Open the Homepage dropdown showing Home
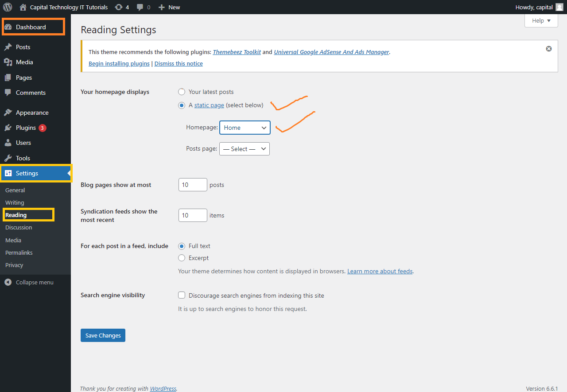 click(x=245, y=128)
